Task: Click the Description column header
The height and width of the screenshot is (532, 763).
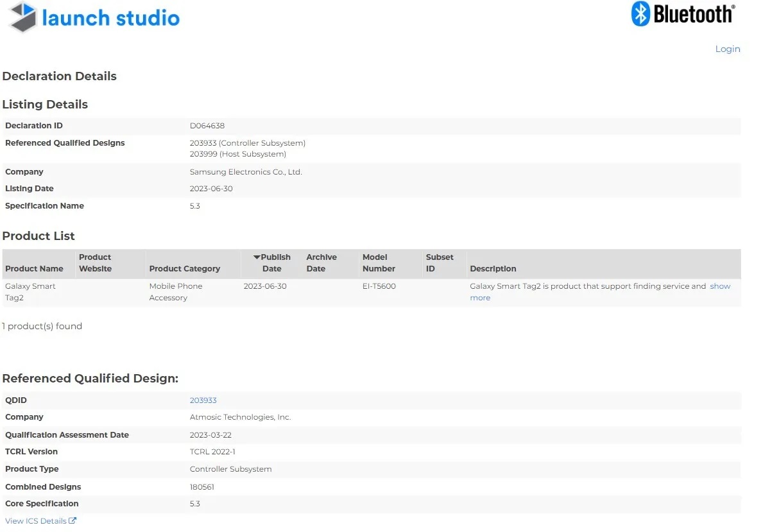Action: click(493, 269)
